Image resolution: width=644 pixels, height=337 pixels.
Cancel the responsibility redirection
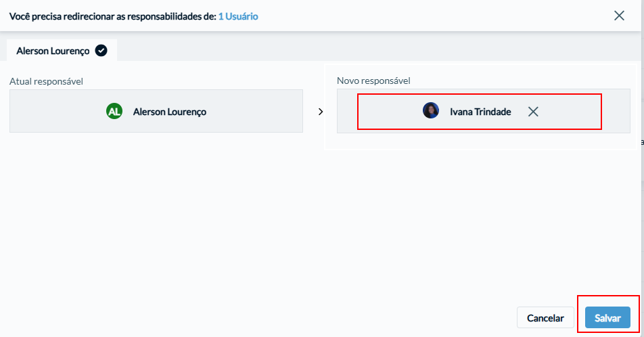coord(545,317)
